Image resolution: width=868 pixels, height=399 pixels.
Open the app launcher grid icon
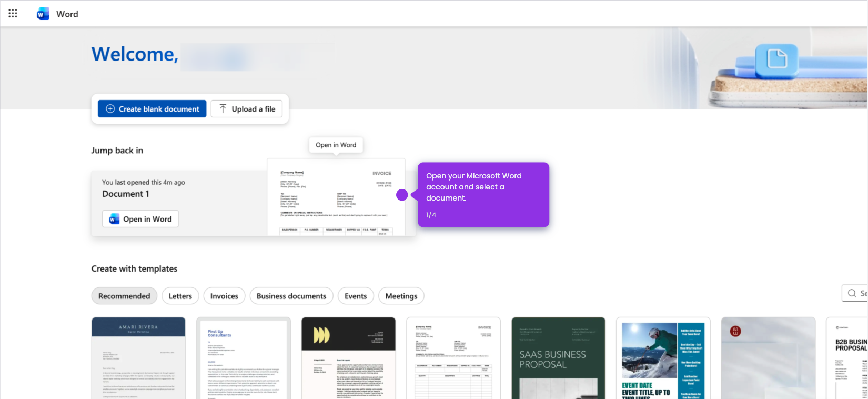pos(13,14)
